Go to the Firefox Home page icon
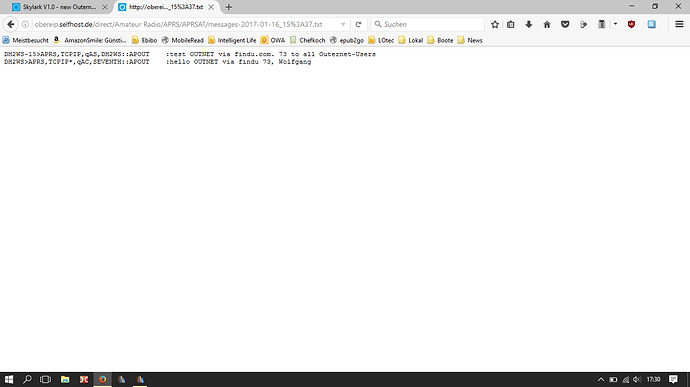This screenshot has height=387, width=690. pos(547,24)
